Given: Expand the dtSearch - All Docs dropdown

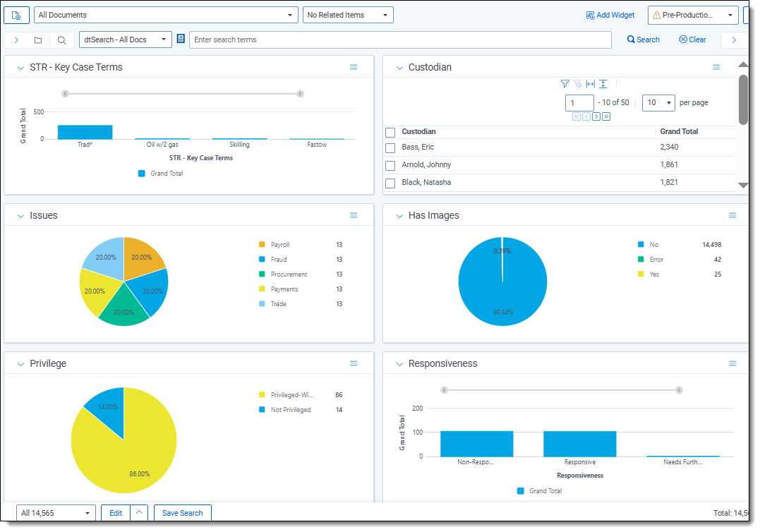Looking at the screenshot, I should click(126, 40).
